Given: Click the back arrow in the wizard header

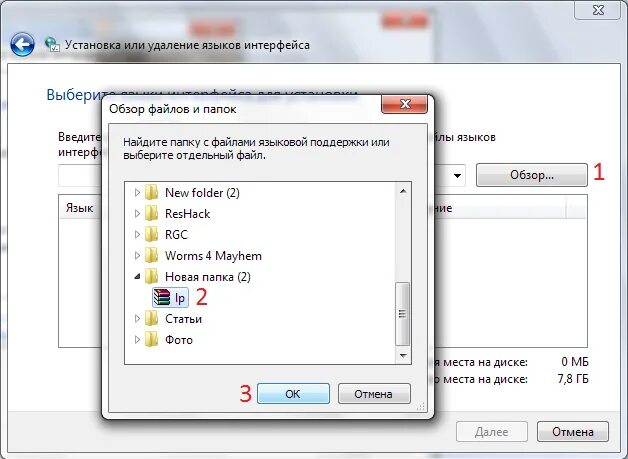Looking at the screenshot, I should 22,44.
